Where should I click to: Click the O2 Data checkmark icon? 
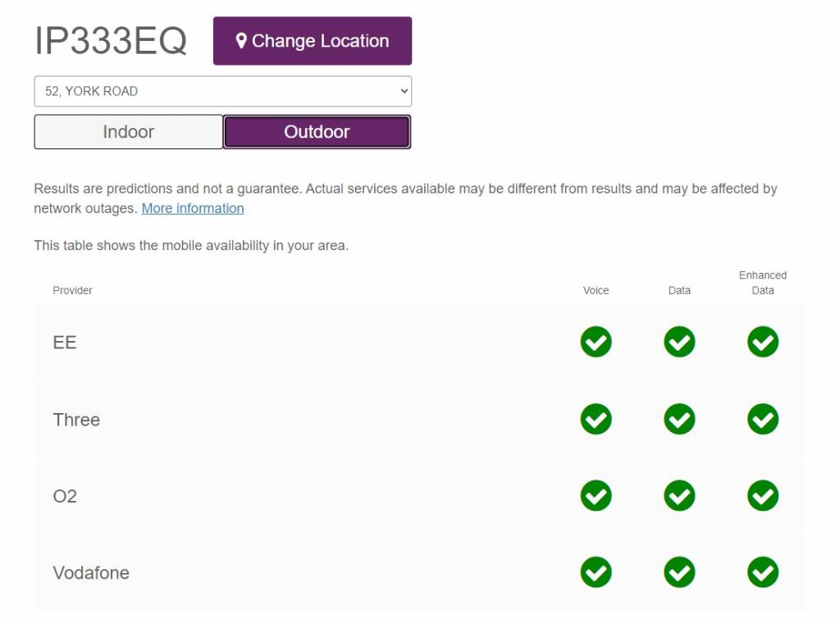coord(679,496)
